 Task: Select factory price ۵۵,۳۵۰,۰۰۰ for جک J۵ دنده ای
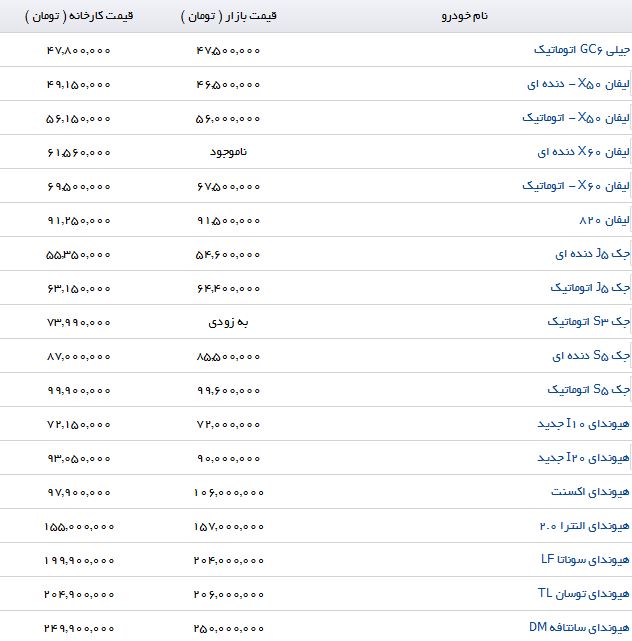tap(78, 255)
